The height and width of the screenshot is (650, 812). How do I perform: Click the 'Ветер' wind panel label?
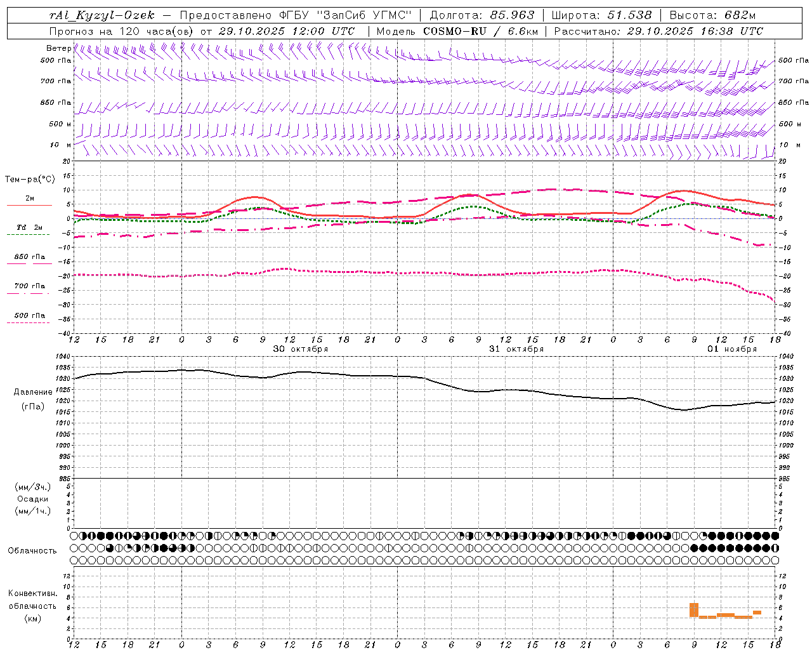pyautogui.click(x=58, y=48)
